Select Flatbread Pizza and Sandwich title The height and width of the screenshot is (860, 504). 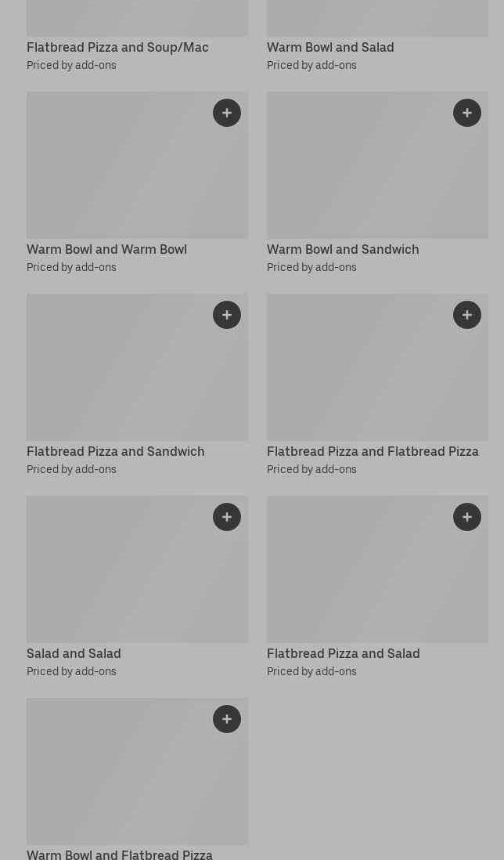[116, 451]
